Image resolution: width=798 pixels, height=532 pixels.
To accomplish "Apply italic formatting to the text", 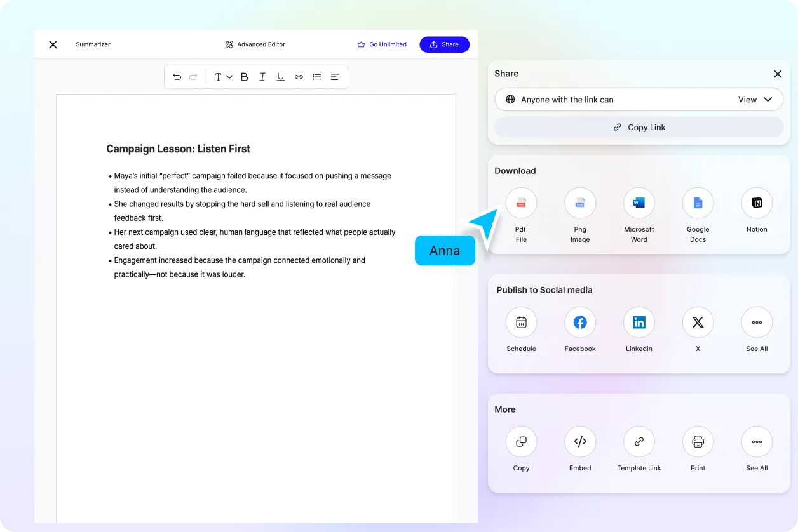I will click(x=262, y=76).
